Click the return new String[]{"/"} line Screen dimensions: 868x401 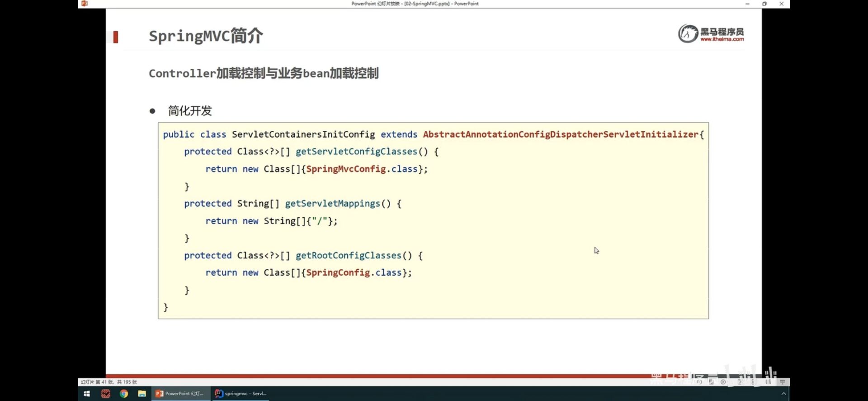[x=271, y=221]
